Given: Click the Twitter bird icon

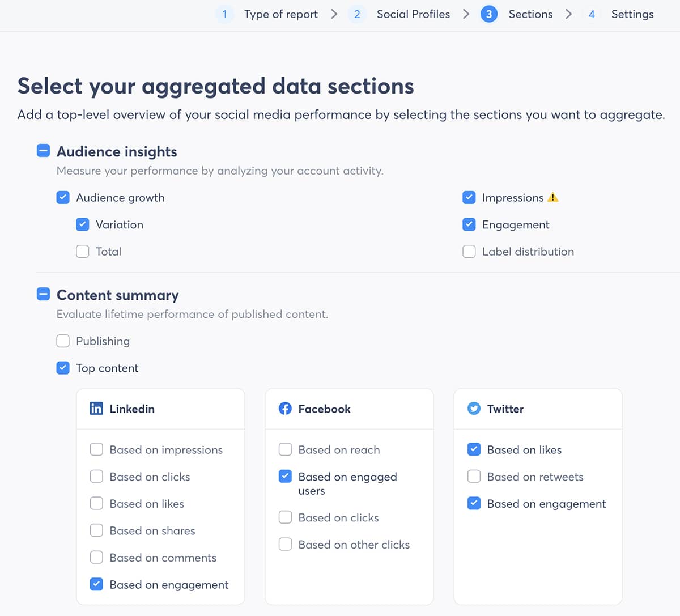Looking at the screenshot, I should pos(474,408).
